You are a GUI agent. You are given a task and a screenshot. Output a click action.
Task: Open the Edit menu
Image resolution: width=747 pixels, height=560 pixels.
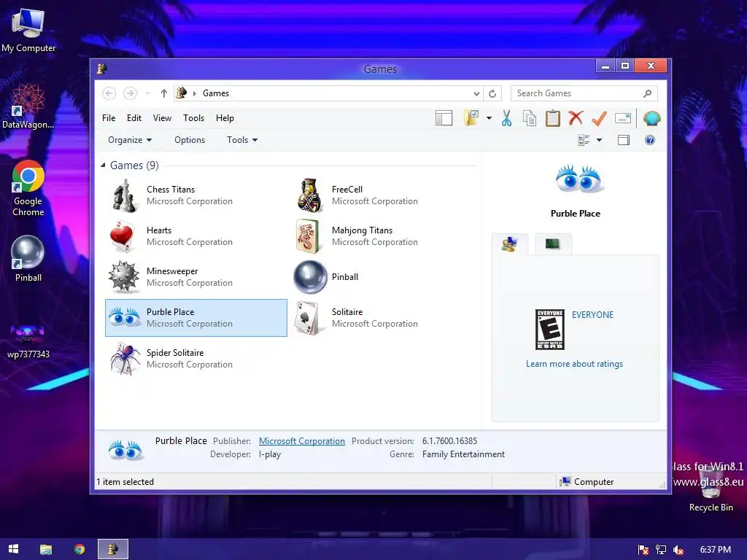coord(134,118)
